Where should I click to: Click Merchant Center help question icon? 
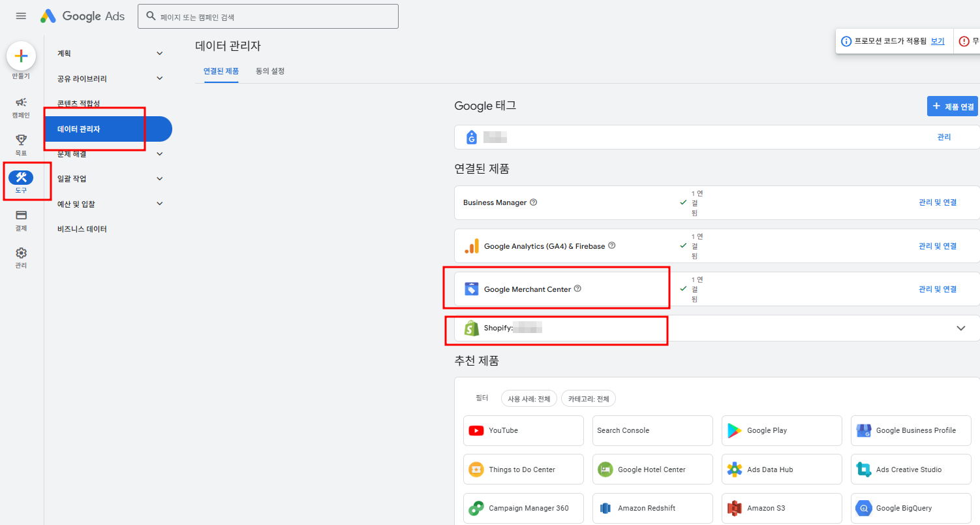[x=577, y=289]
